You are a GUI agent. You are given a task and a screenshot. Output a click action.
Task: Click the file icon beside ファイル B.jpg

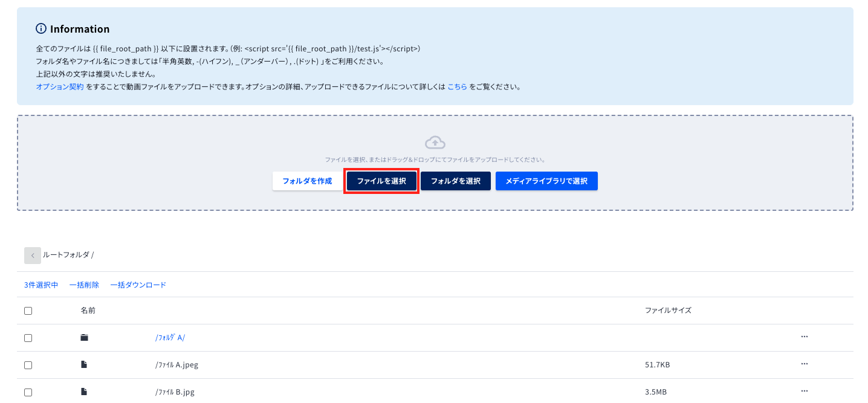[85, 392]
